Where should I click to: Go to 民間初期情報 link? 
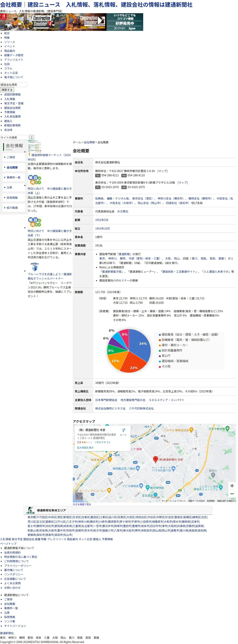point(12,95)
